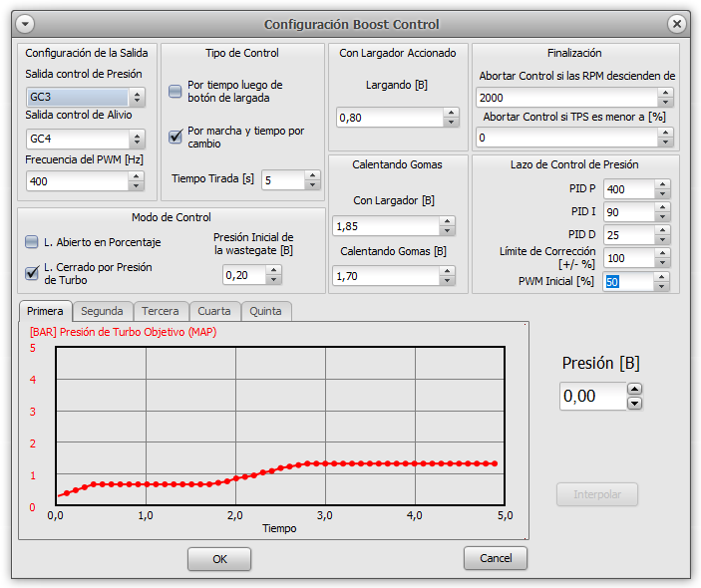
Task: Click the Calentando Gomas field showing 1,70
Action: [386, 276]
